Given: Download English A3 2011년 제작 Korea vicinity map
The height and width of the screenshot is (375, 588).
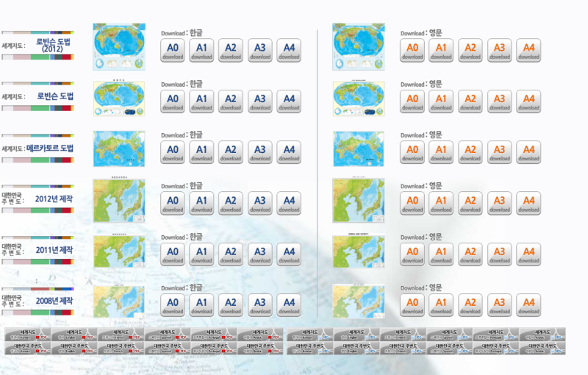Looking at the screenshot, I should 500,254.
